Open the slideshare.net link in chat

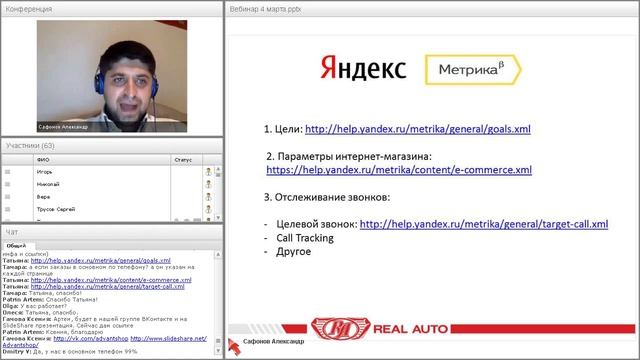tap(169, 339)
